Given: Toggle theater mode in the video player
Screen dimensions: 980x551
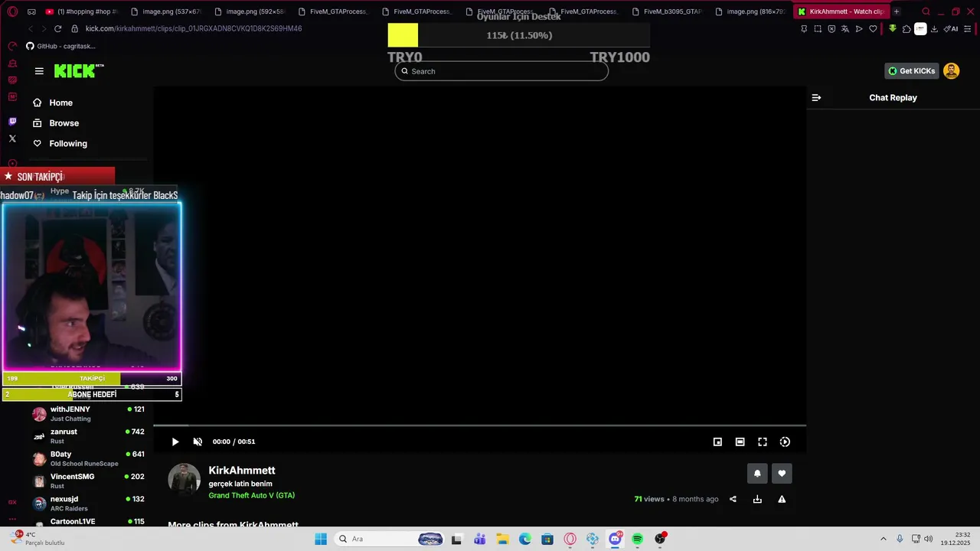Looking at the screenshot, I should [740, 442].
